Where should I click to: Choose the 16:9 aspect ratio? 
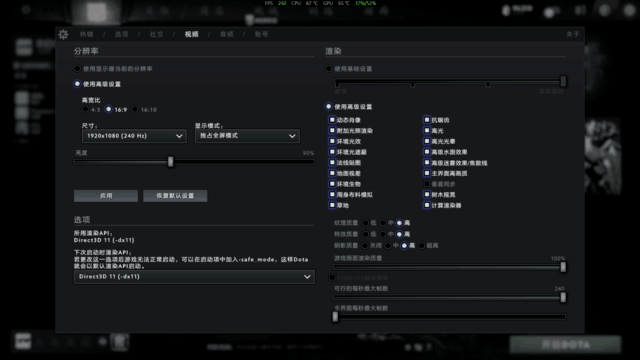pos(108,109)
